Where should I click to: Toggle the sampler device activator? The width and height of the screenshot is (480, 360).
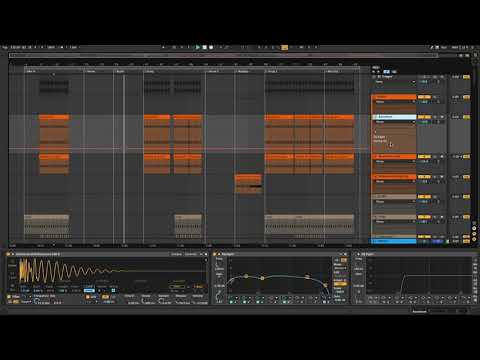tap(8, 254)
